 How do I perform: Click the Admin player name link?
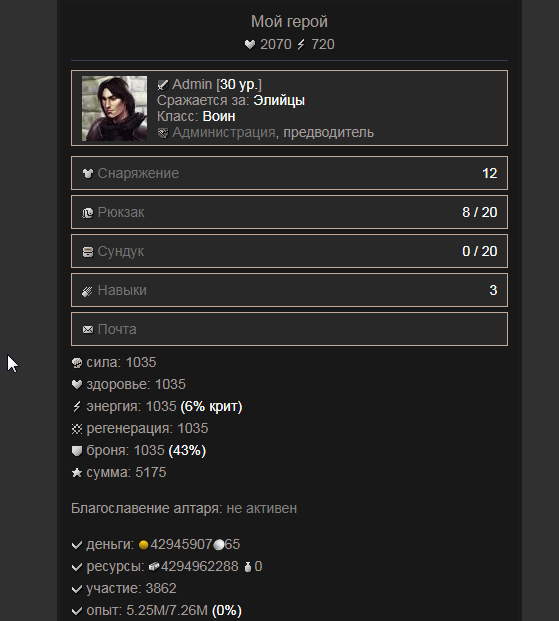coord(192,84)
